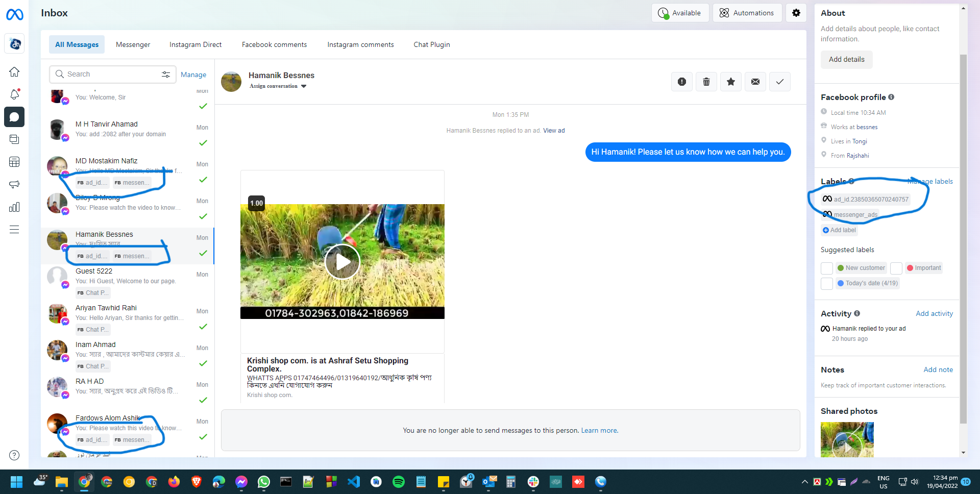
Task: Open WhatsApp from the taskbar
Action: coord(264,482)
